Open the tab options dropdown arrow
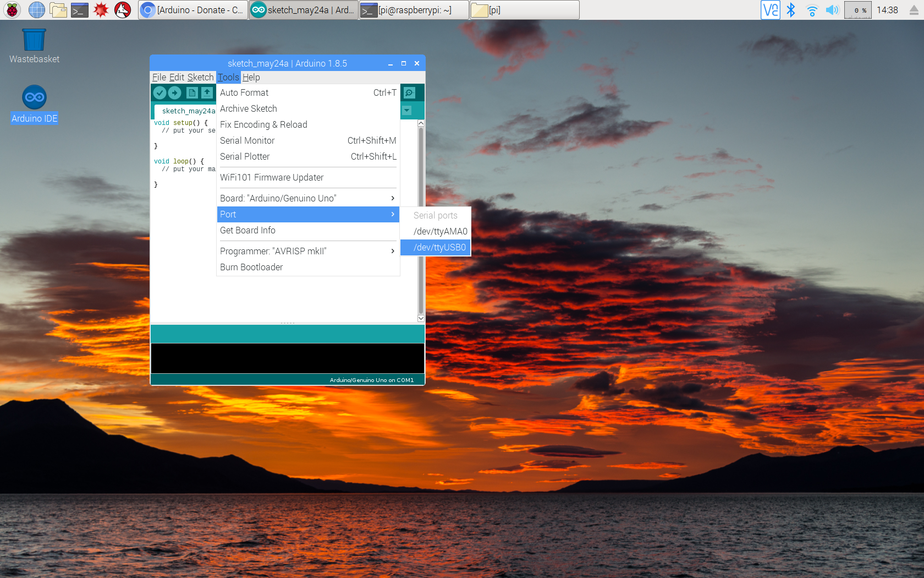924x578 pixels. coord(406,111)
